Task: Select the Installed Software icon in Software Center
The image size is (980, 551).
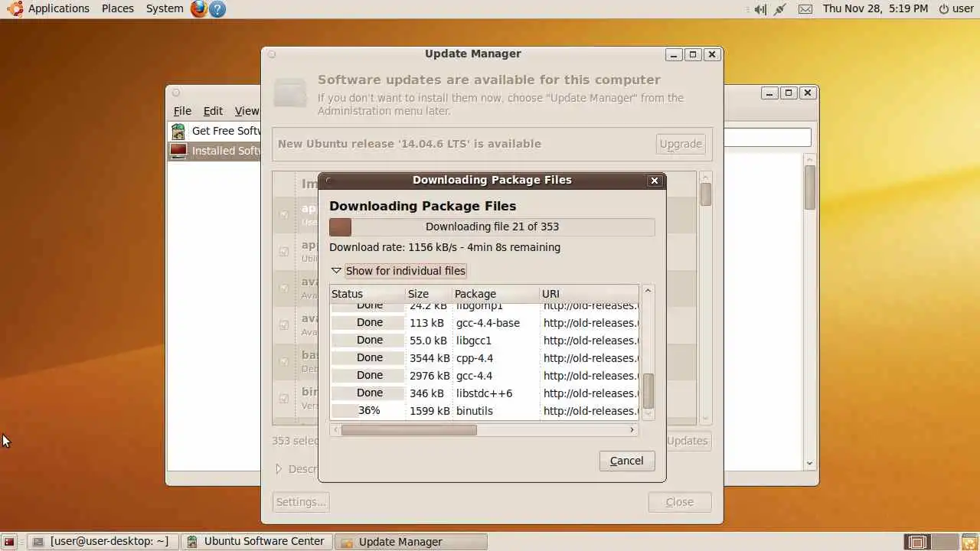Action: click(178, 151)
